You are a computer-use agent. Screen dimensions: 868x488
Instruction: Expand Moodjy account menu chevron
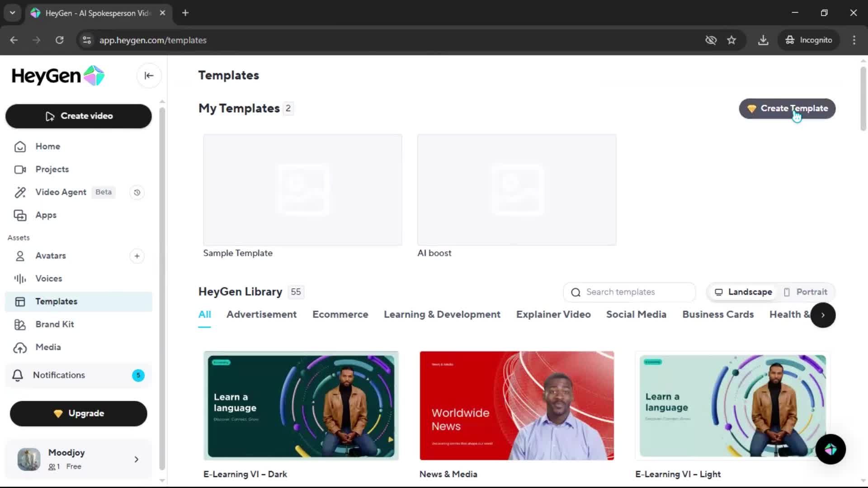[x=137, y=460]
